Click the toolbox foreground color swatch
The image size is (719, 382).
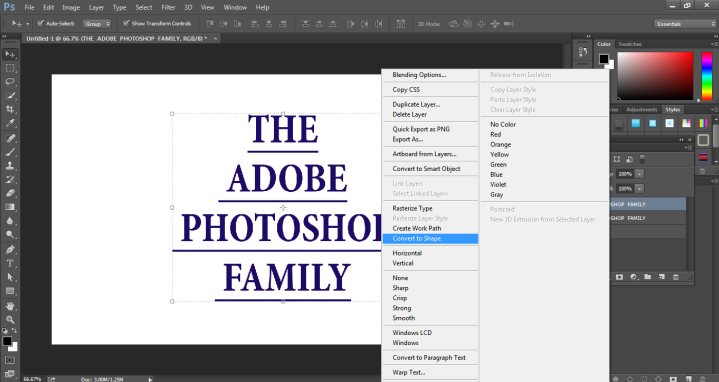[x=6, y=341]
